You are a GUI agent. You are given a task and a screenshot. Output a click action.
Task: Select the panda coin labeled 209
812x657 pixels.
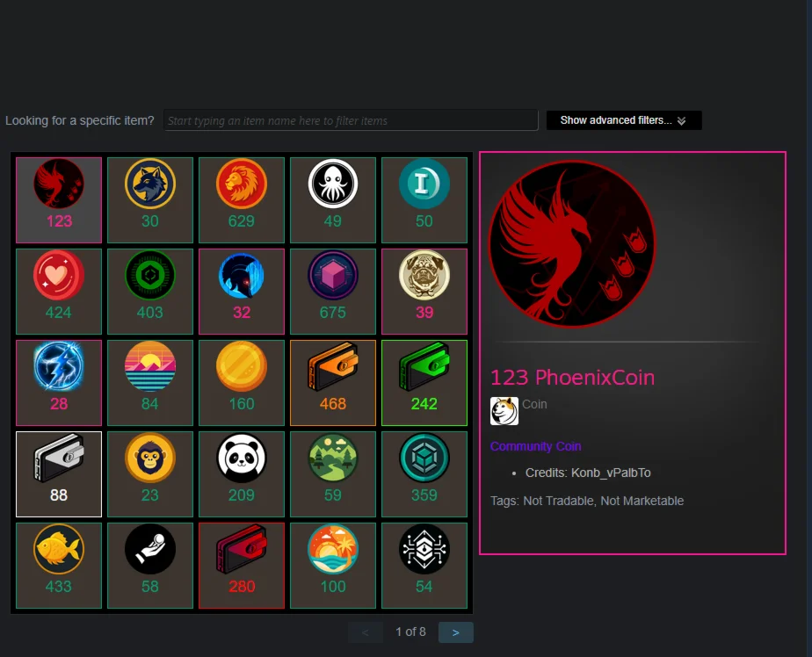point(242,474)
